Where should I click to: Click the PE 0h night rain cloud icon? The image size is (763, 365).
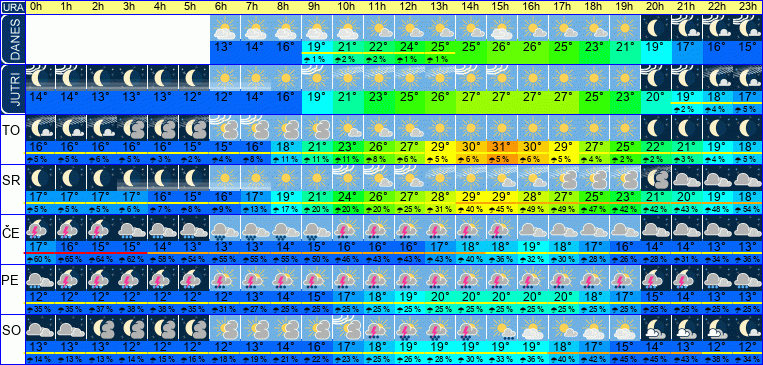40,277
